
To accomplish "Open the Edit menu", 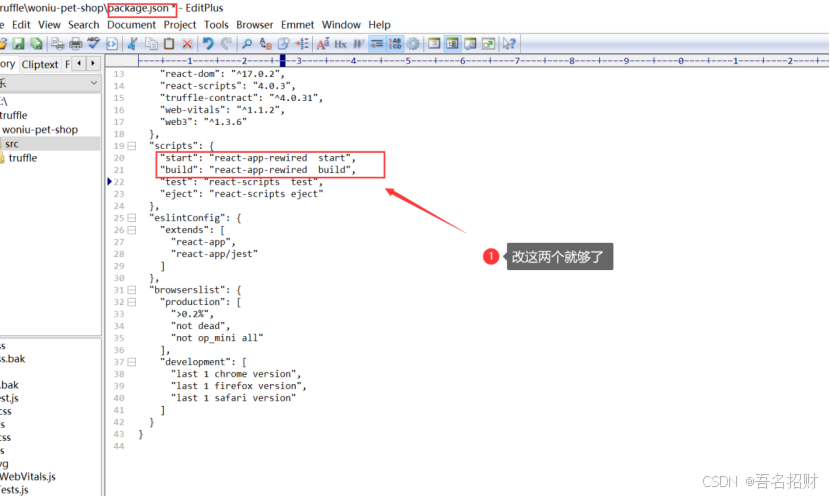I will pyautogui.click(x=21, y=25).
